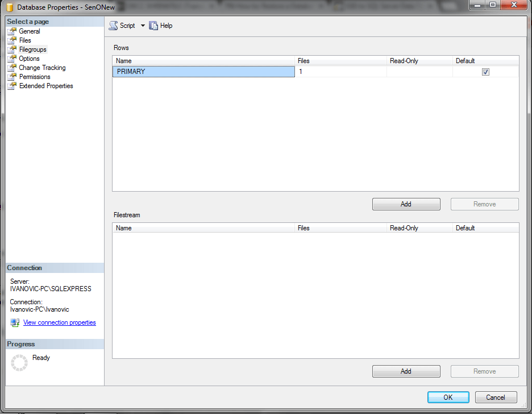Click the General page icon
This screenshot has width=532, height=414.
click(12, 31)
